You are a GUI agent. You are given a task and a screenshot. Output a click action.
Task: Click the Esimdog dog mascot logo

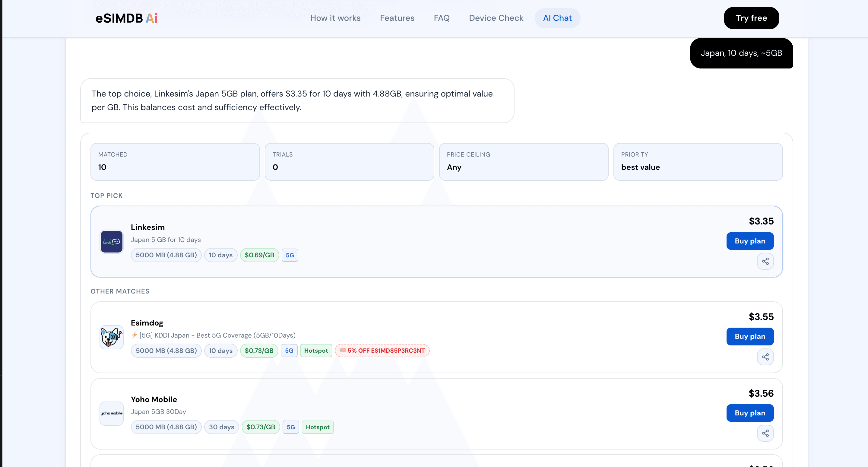click(111, 337)
